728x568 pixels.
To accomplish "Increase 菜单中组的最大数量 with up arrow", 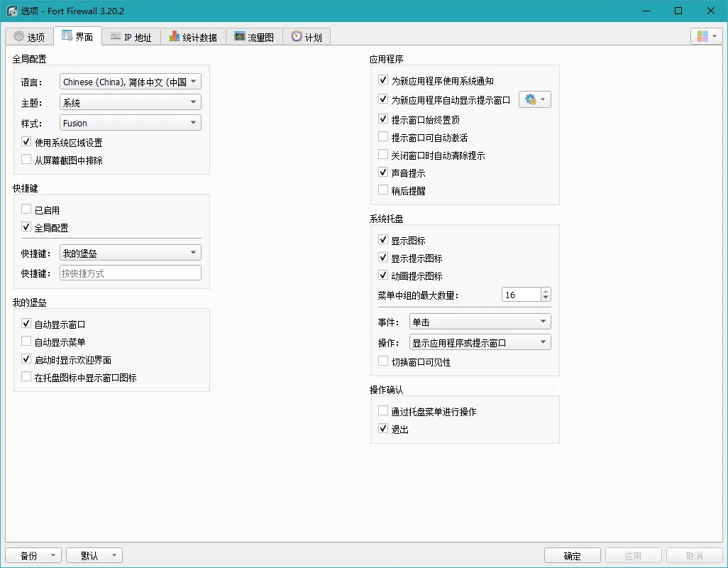I will coord(546,291).
